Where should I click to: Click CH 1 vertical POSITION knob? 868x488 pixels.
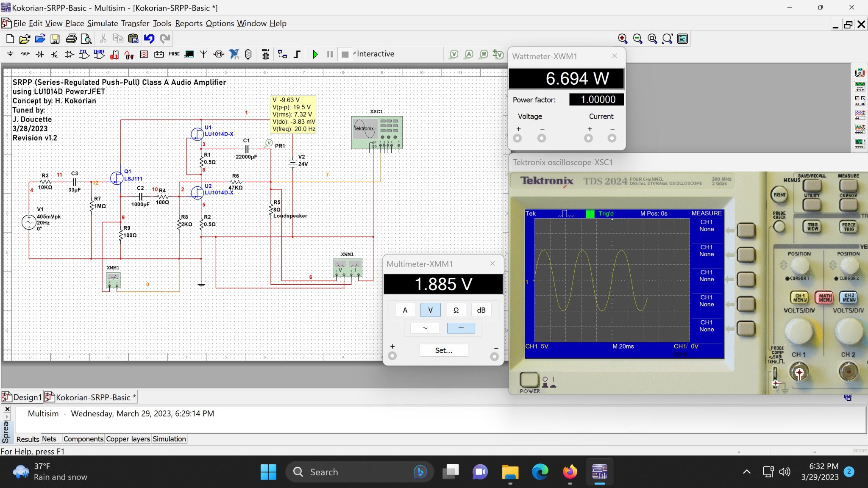pyautogui.click(x=800, y=266)
